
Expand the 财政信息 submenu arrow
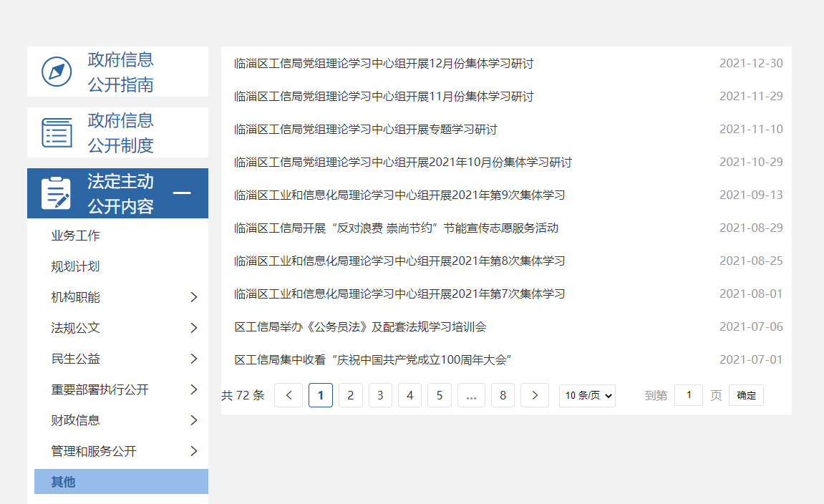point(193,420)
